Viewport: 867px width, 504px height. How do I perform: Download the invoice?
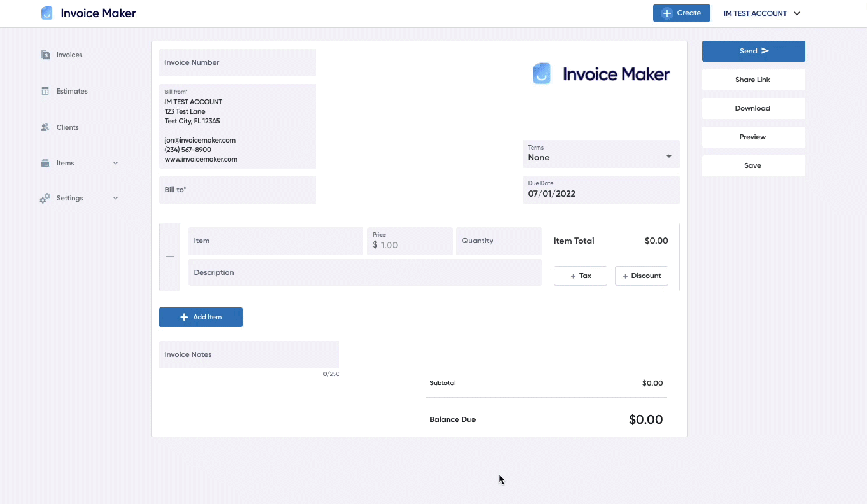(x=753, y=108)
